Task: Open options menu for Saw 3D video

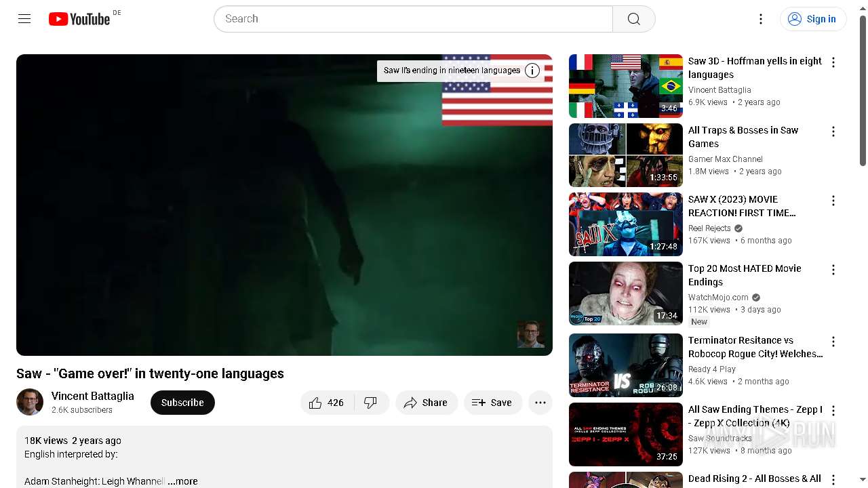Action: 833,62
